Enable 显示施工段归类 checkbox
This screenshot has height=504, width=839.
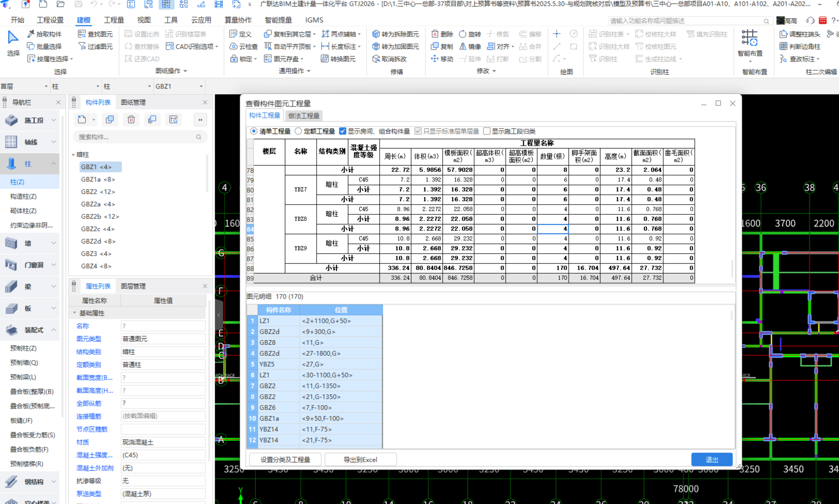487,131
